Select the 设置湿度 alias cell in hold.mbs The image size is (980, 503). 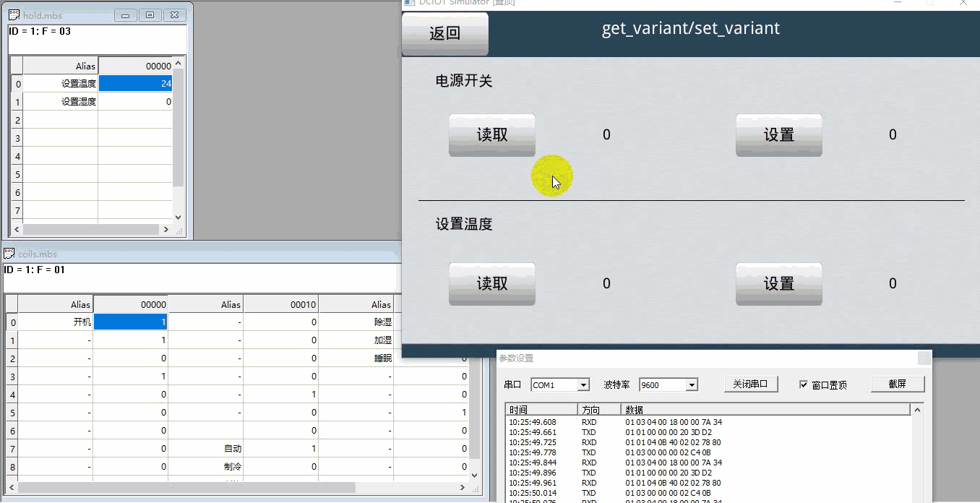(61, 102)
